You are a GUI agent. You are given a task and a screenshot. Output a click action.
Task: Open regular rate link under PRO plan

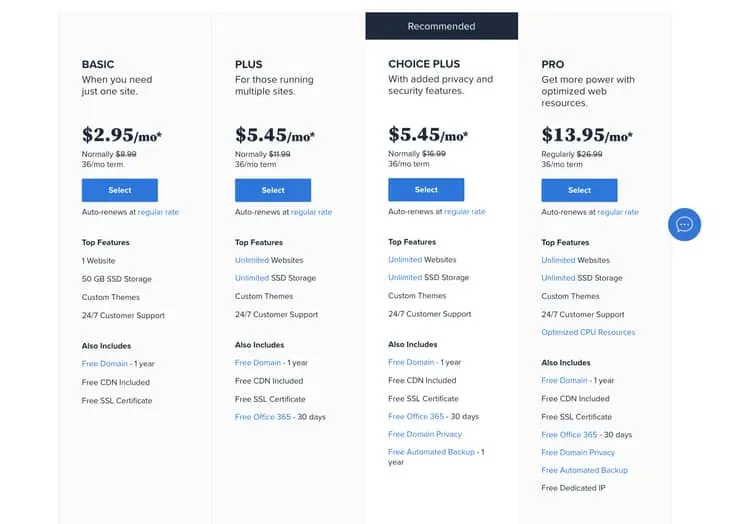click(x=617, y=212)
